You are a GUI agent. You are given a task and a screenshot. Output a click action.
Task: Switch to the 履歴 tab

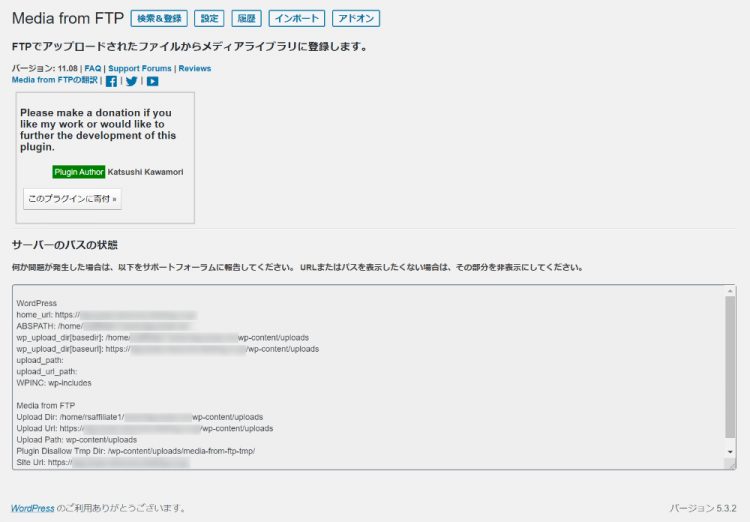point(246,19)
